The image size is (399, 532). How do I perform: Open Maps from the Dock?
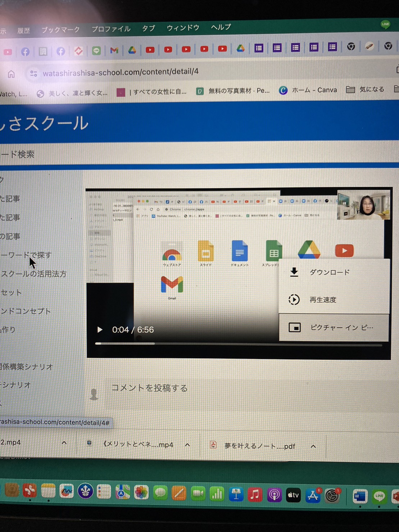coord(122,492)
